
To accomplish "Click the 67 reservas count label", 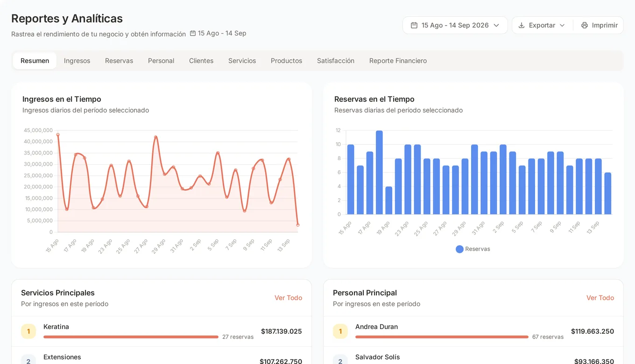I will pos(548,337).
